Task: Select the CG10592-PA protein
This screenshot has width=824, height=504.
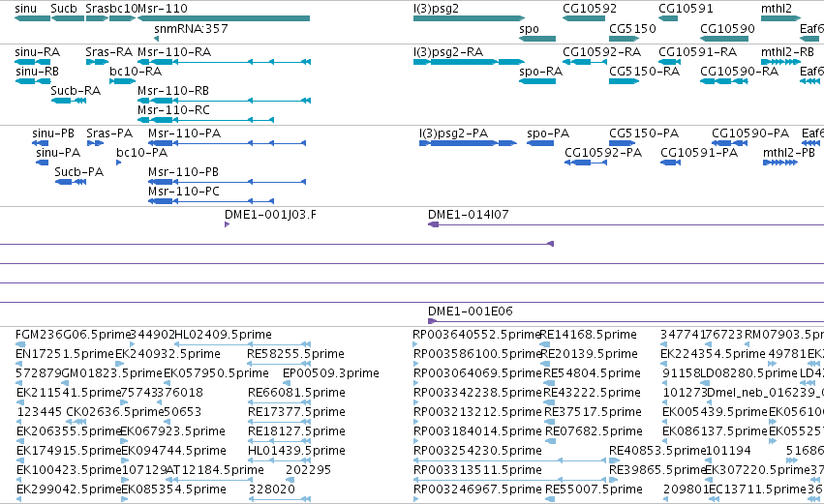Action: [586, 163]
